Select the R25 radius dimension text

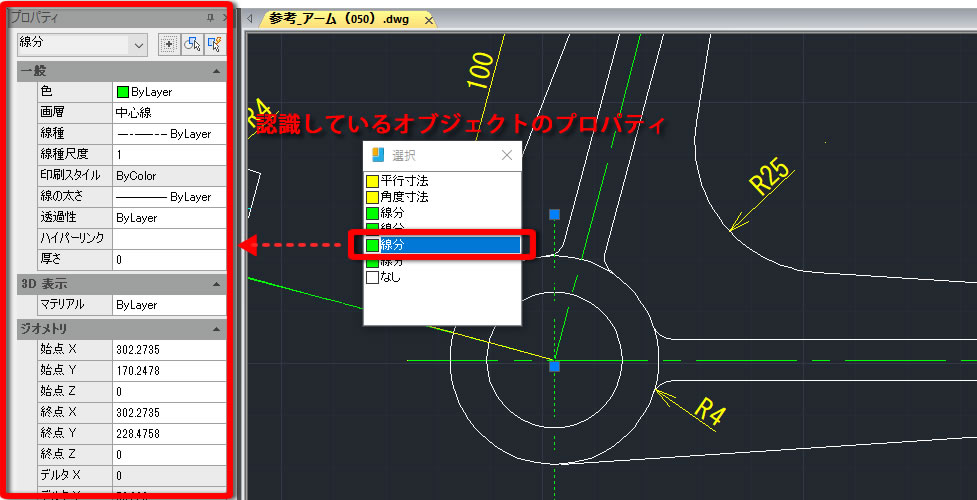[x=768, y=176]
